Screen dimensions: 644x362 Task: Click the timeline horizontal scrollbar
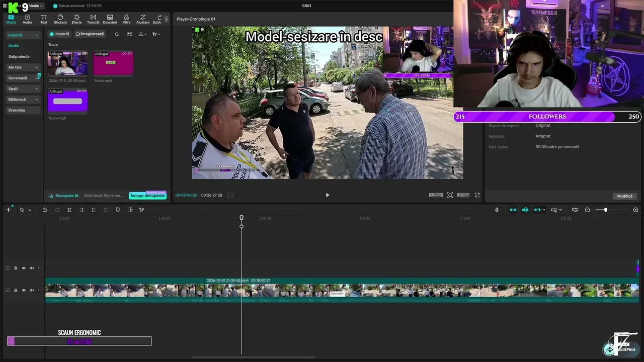point(254,357)
